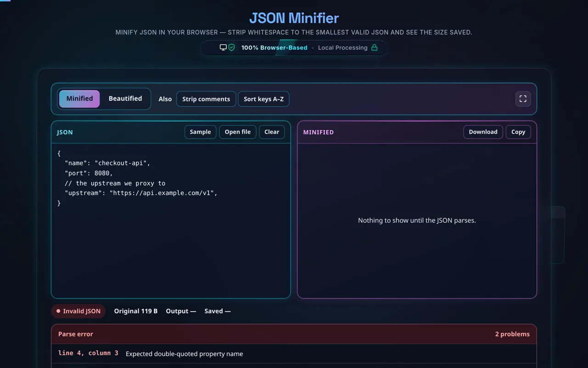Switch to Minified mode
The height and width of the screenshot is (368, 588).
pos(79,99)
